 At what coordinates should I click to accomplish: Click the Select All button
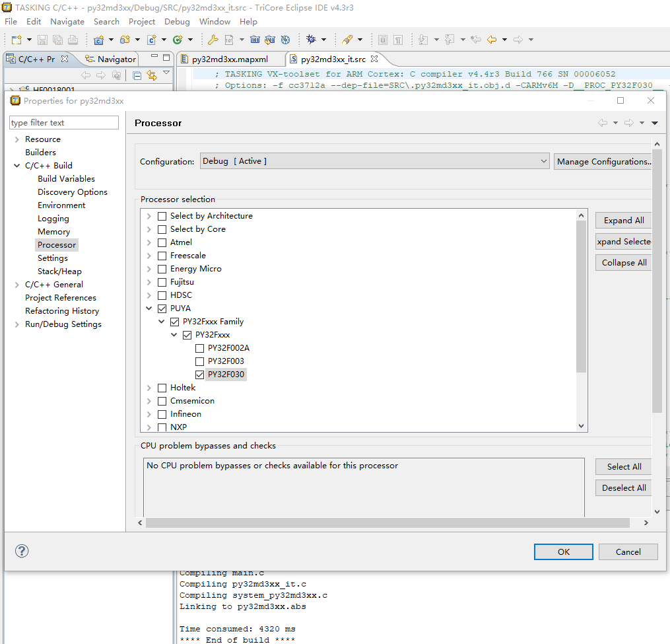pyautogui.click(x=623, y=466)
